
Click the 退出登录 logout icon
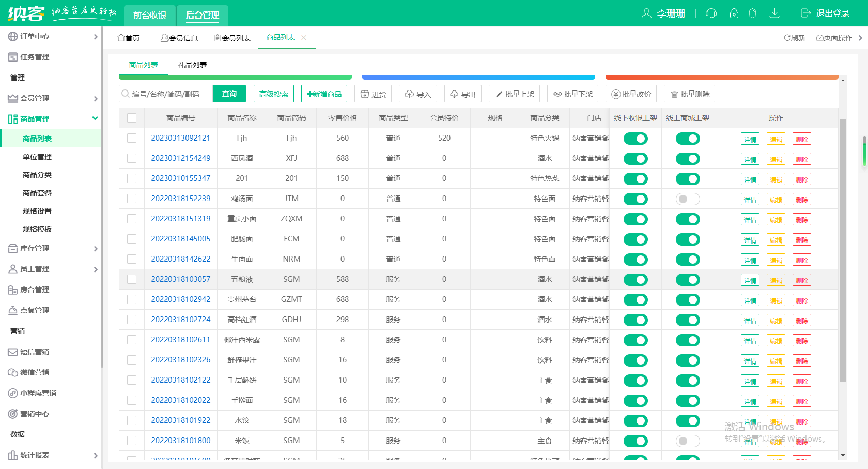click(x=805, y=13)
